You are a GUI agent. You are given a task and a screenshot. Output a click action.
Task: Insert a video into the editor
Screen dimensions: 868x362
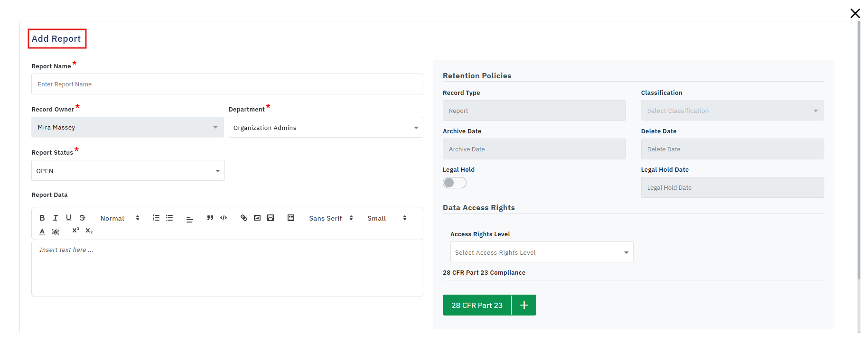click(x=271, y=218)
